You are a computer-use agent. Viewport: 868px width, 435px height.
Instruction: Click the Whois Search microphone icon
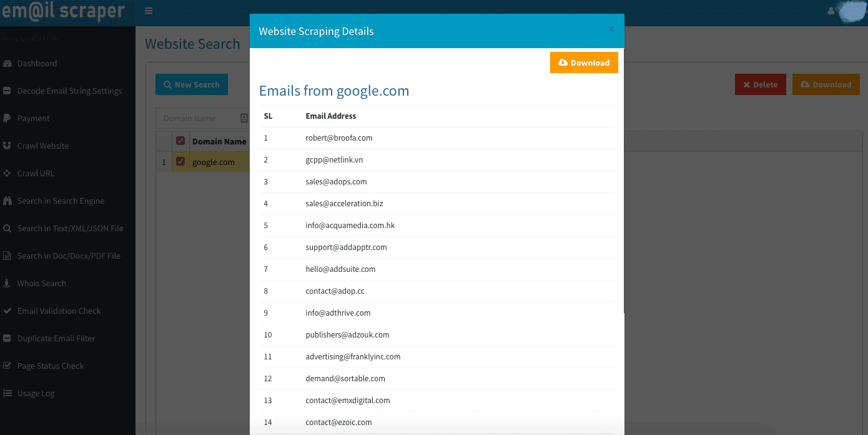(7, 284)
